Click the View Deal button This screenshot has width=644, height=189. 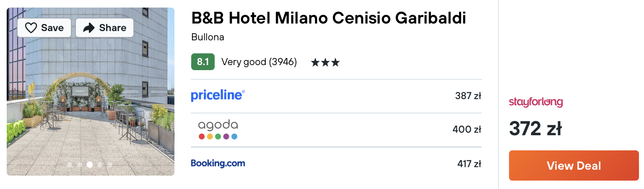coord(574,165)
